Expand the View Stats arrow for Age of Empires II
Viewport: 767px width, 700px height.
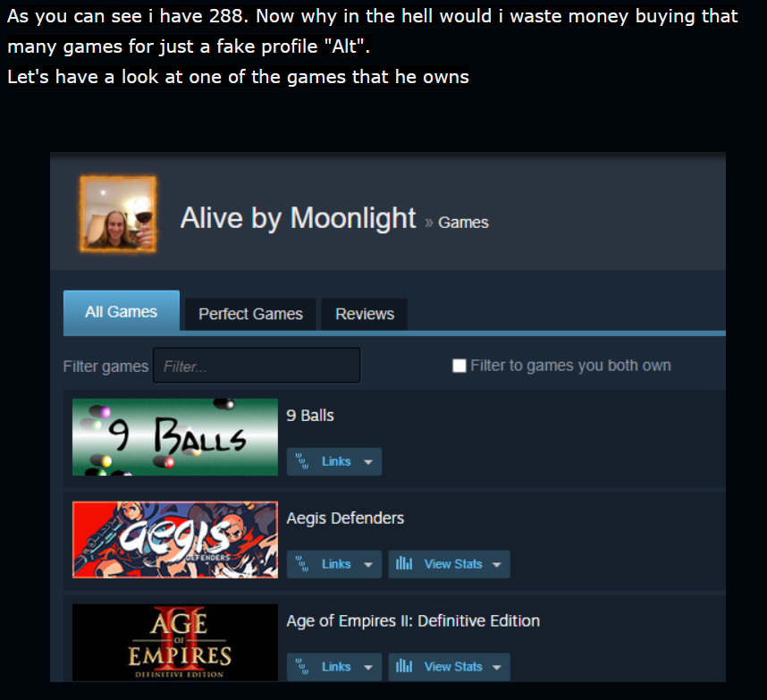point(496,667)
